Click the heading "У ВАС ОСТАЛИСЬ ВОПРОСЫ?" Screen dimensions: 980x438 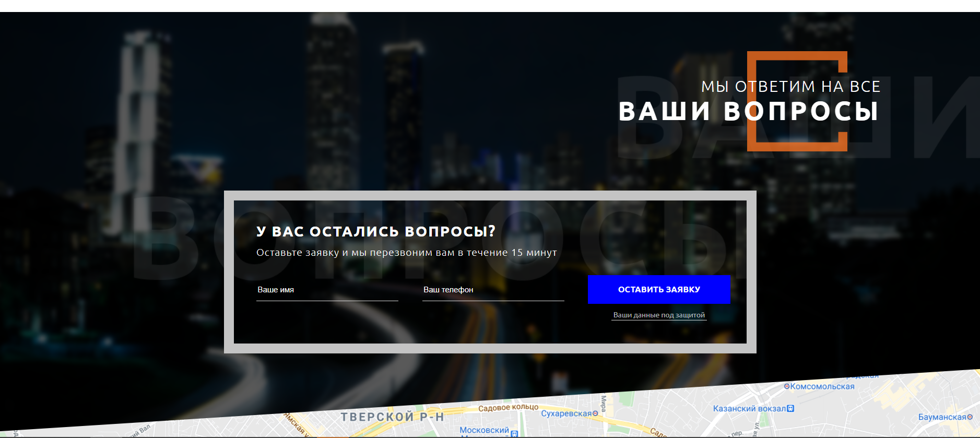376,231
